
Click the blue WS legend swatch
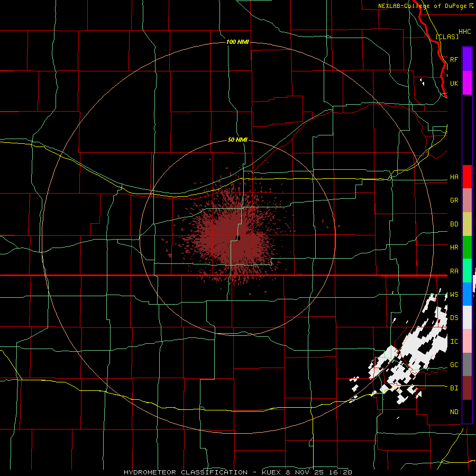point(467,294)
